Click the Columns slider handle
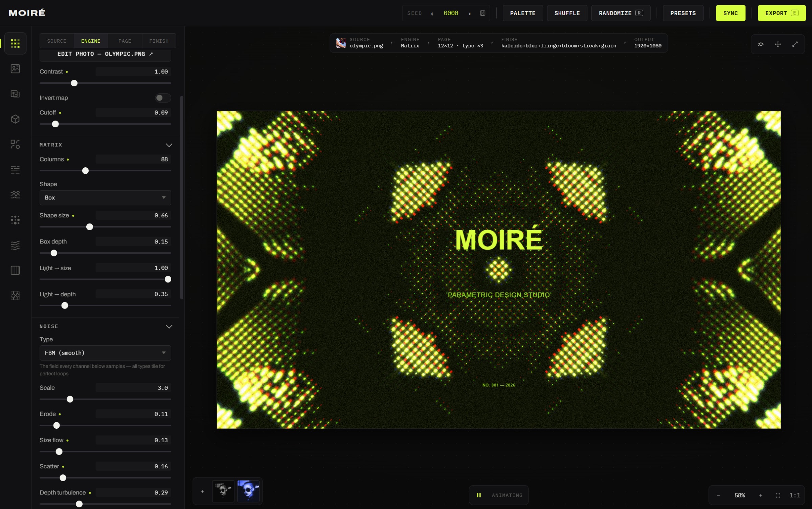The image size is (812, 509). click(x=86, y=171)
